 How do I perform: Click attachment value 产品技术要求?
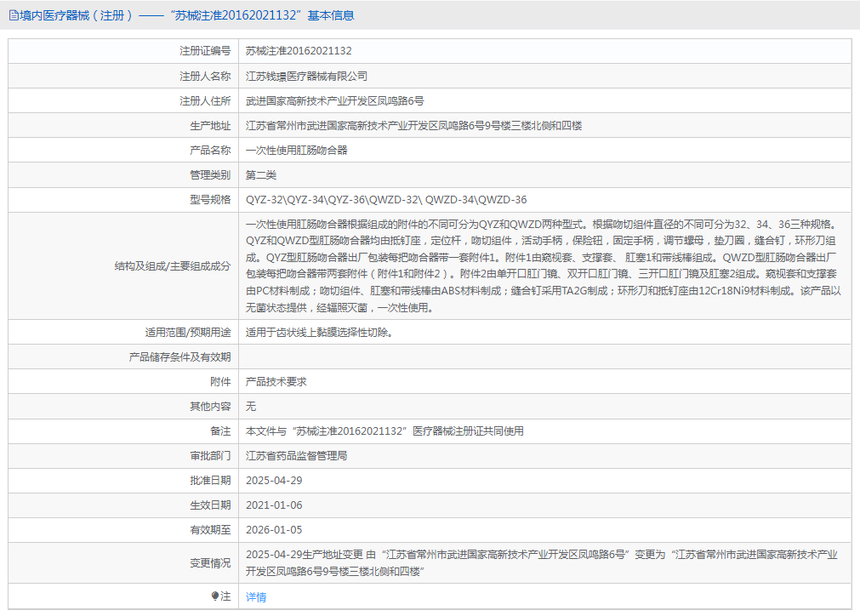[x=276, y=382]
